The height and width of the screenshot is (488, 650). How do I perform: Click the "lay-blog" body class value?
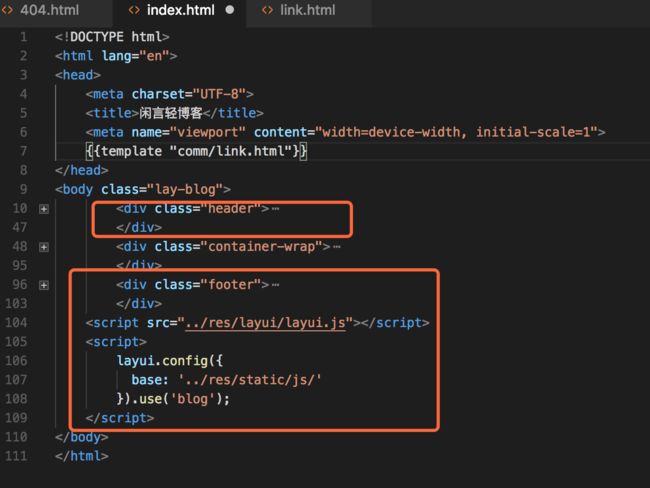click(x=189, y=189)
